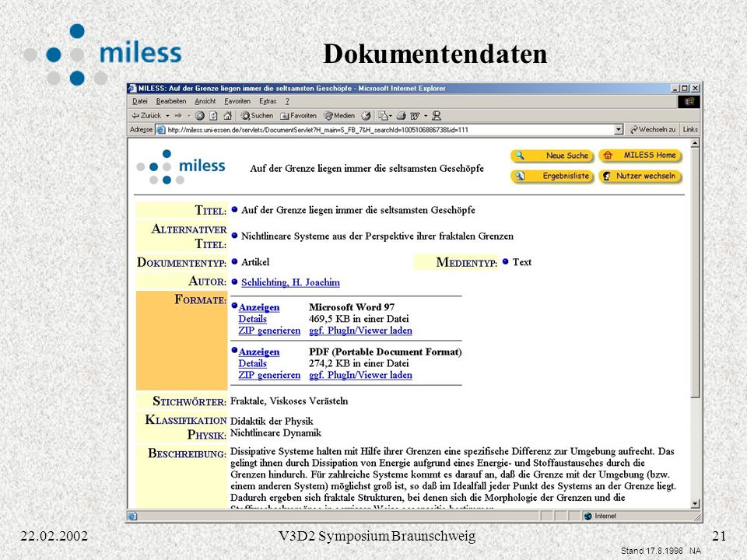Screen dimensions: 747x560
Task: Open the Favoriten menu in menu bar
Action: click(237, 101)
